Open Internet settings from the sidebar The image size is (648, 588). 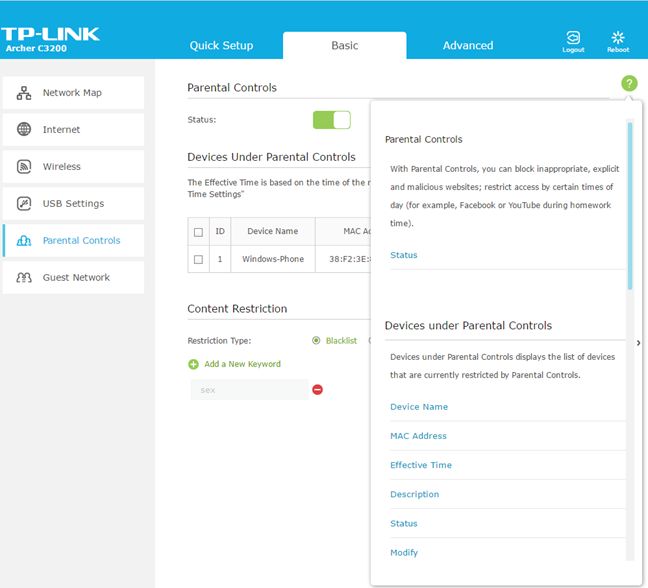point(74,129)
